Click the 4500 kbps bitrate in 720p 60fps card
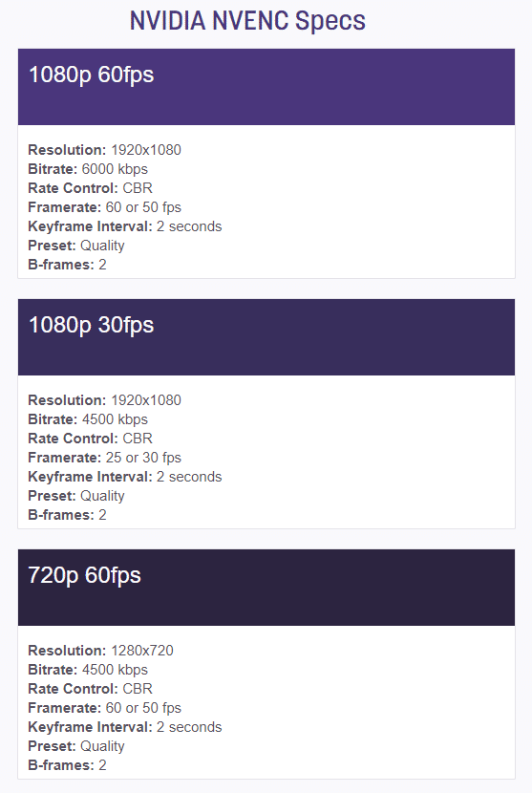 115,670
